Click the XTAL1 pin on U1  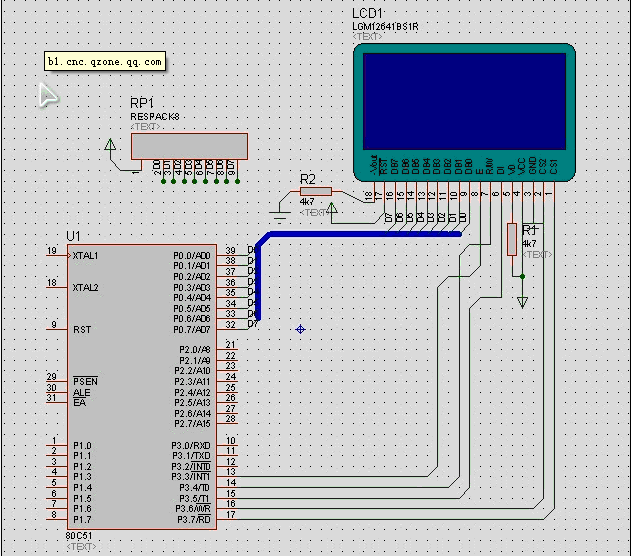click(x=84, y=256)
